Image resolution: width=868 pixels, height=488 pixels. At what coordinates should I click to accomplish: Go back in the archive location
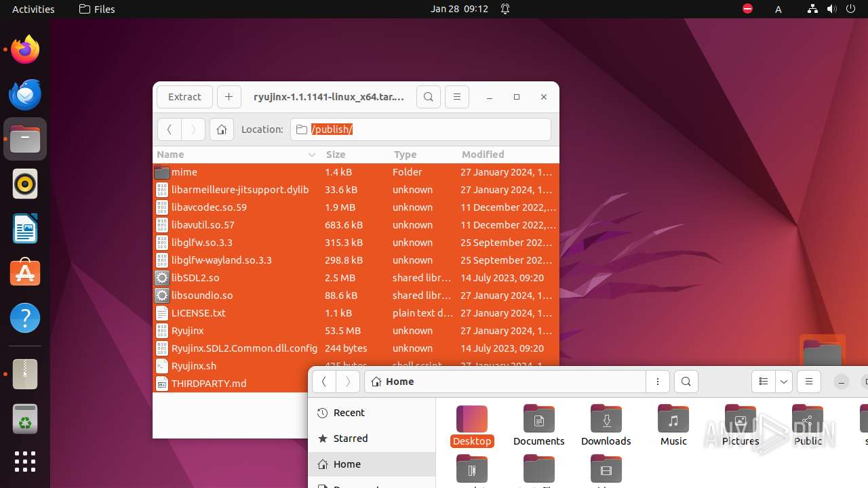click(x=170, y=129)
